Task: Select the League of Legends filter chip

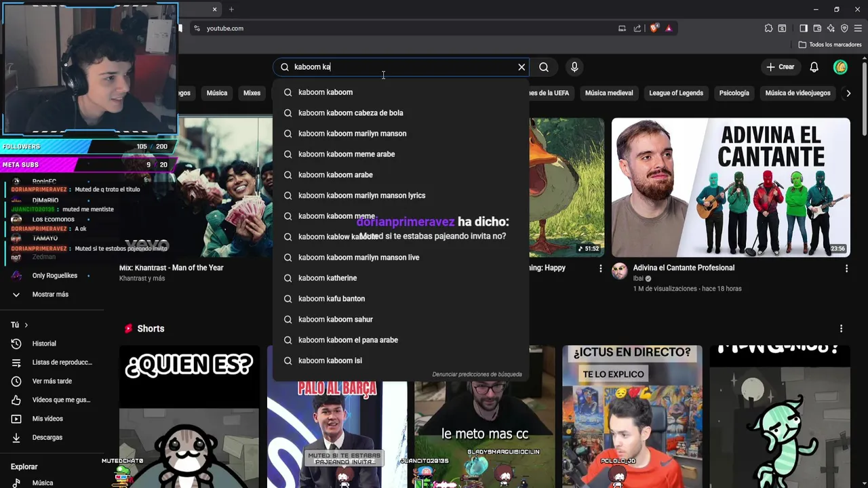Action: [x=676, y=93]
